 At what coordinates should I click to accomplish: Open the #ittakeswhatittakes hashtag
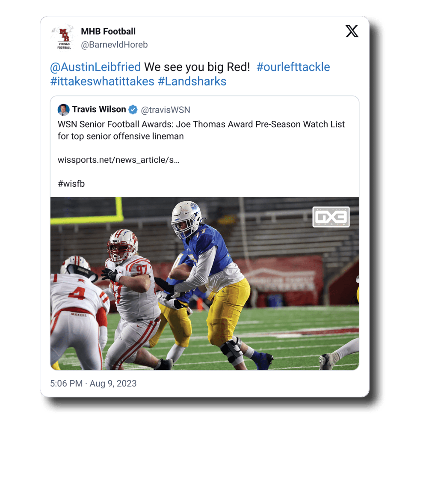[x=102, y=81]
